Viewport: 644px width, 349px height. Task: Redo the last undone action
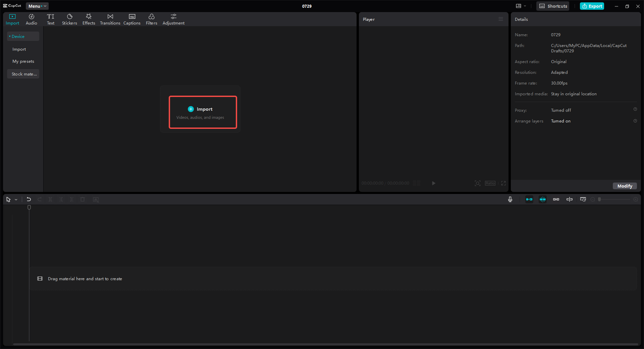click(x=40, y=199)
